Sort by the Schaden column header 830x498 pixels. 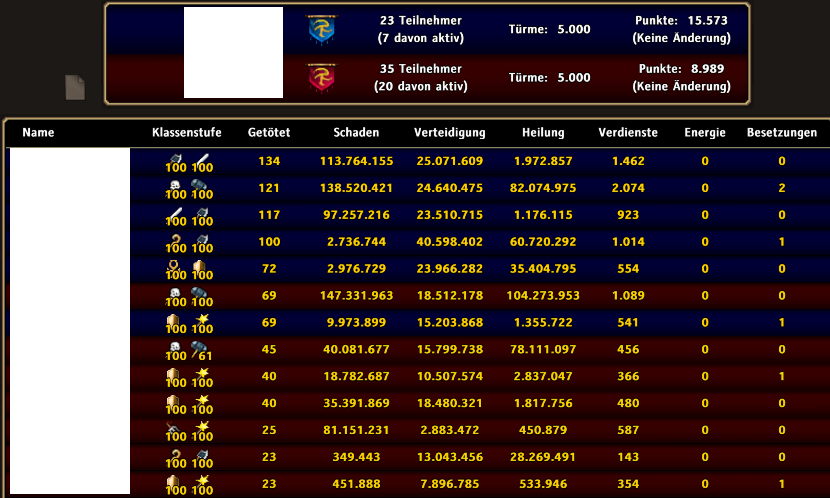click(356, 132)
